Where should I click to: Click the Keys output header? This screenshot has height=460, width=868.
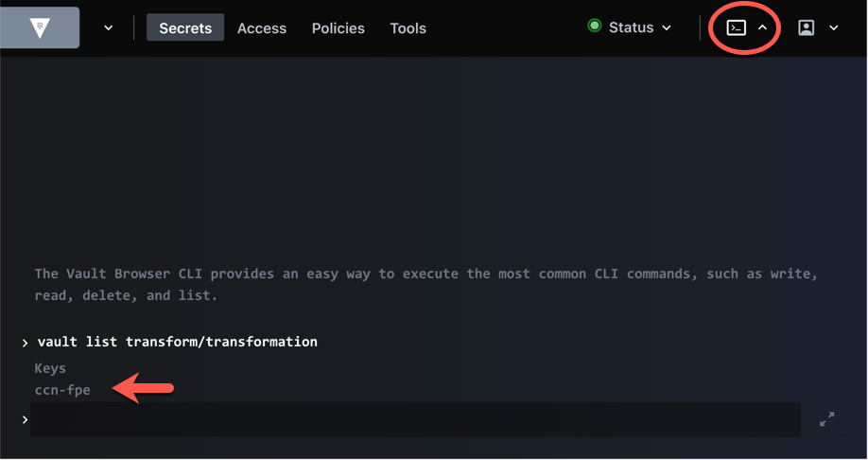(50, 367)
